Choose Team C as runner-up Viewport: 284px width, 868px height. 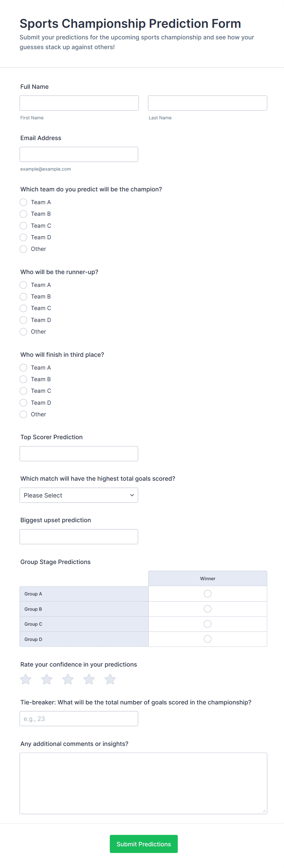(x=23, y=308)
